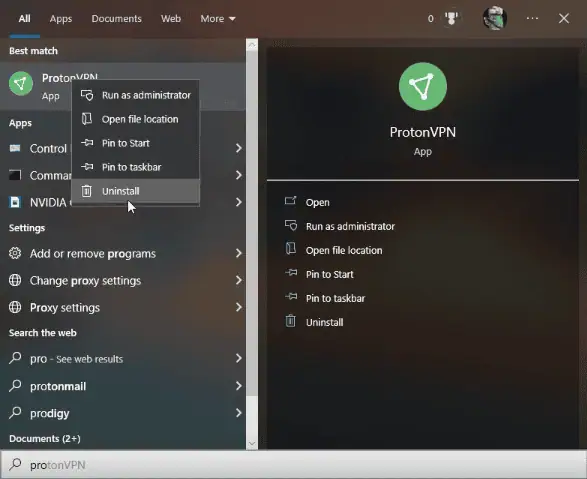Open the More dropdown filter
Viewport: 587px width, 479px height.
point(218,19)
